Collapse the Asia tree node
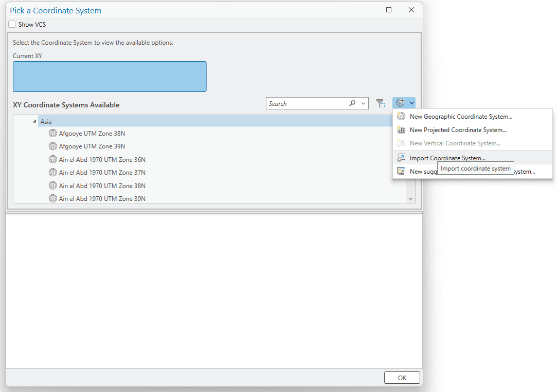 [x=34, y=121]
